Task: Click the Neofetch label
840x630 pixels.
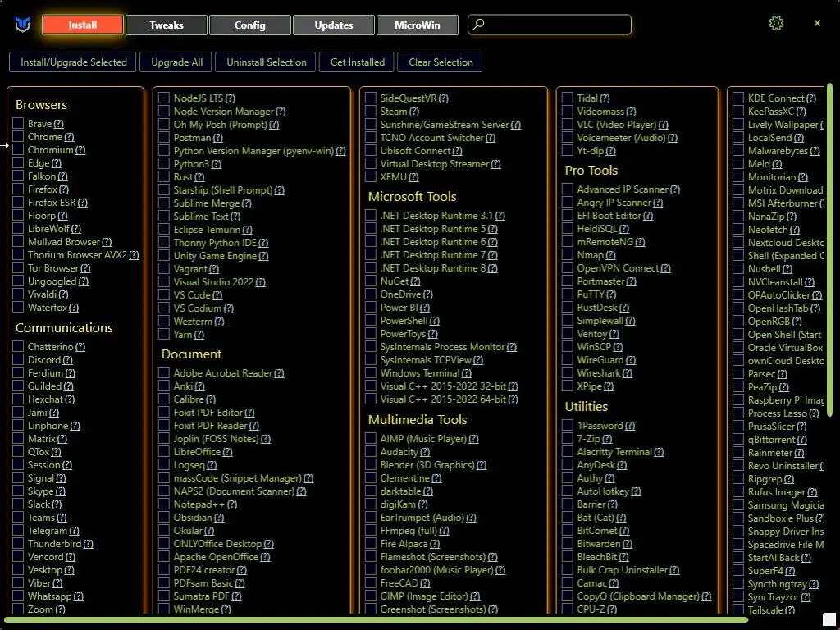Action: pyautogui.click(x=768, y=230)
